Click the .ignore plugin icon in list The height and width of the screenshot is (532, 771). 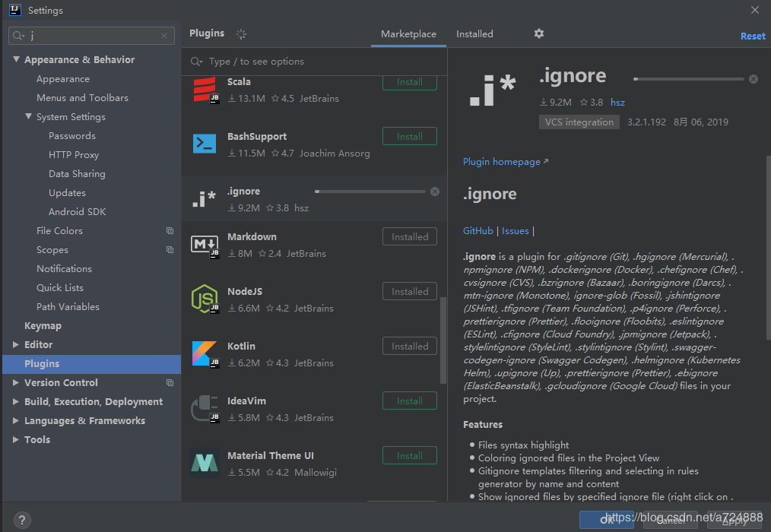click(x=204, y=198)
